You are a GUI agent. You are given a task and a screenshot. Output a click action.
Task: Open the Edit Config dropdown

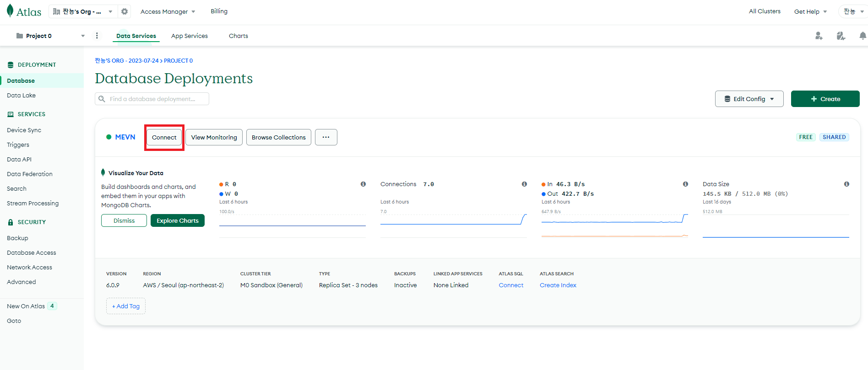pyautogui.click(x=749, y=99)
